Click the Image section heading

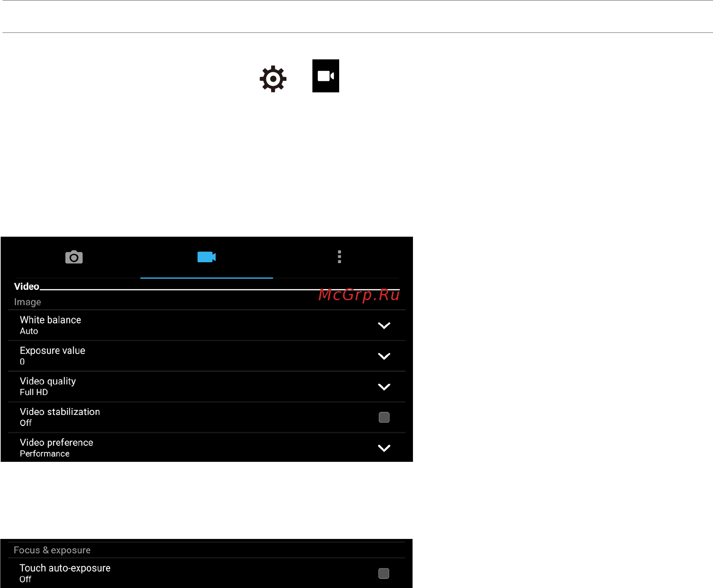pos(27,302)
